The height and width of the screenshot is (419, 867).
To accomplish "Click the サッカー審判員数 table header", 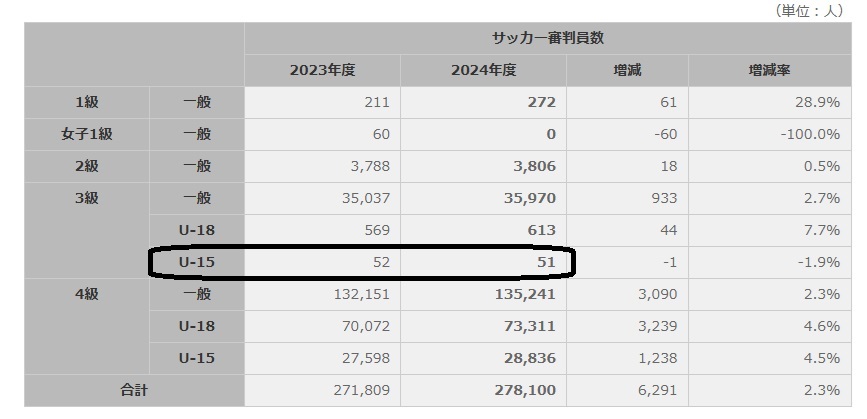I will [552, 38].
